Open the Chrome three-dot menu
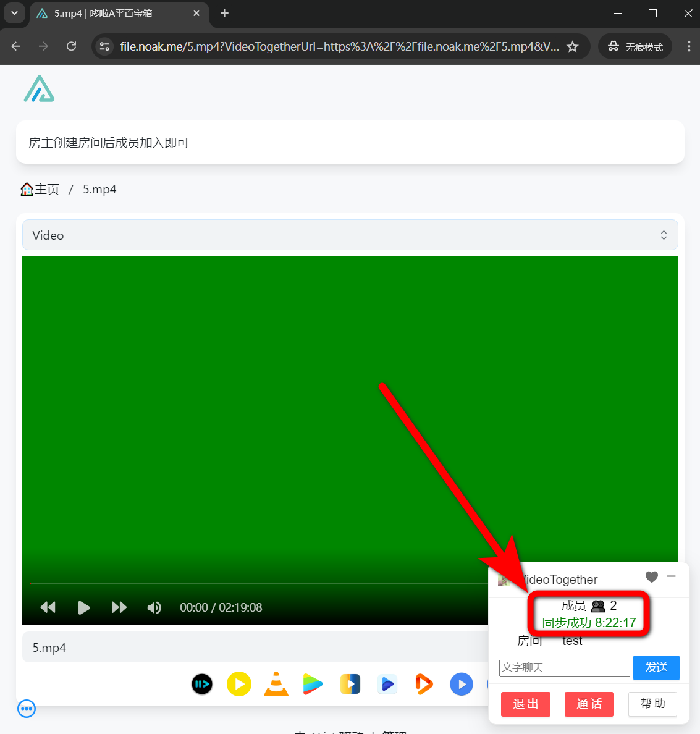Image resolution: width=700 pixels, height=734 pixels. (689, 46)
